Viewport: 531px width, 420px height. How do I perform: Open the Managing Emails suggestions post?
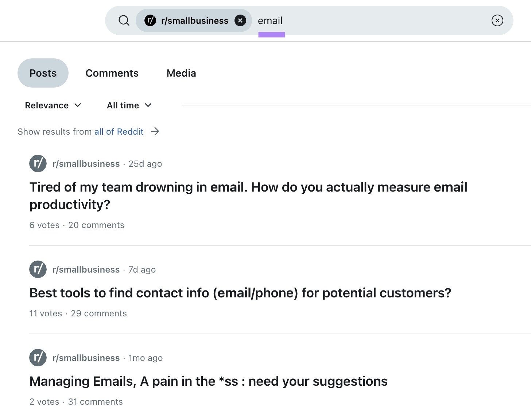tap(208, 381)
